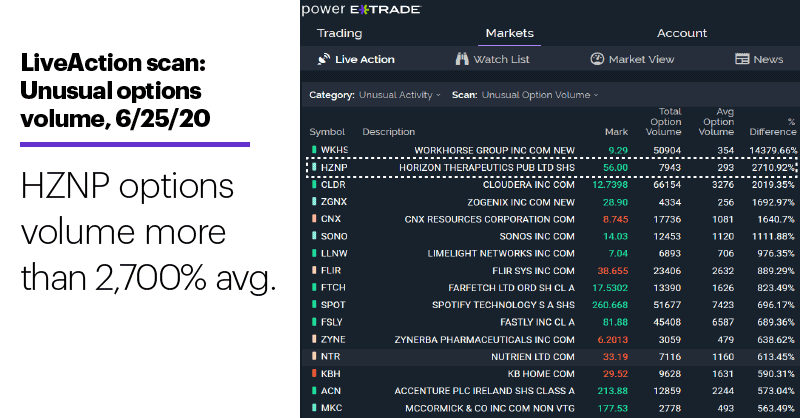This screenshot has height=418, width=800.
Task: Click the green indicator beside WKHS
Action: click(x=314, y=150)
